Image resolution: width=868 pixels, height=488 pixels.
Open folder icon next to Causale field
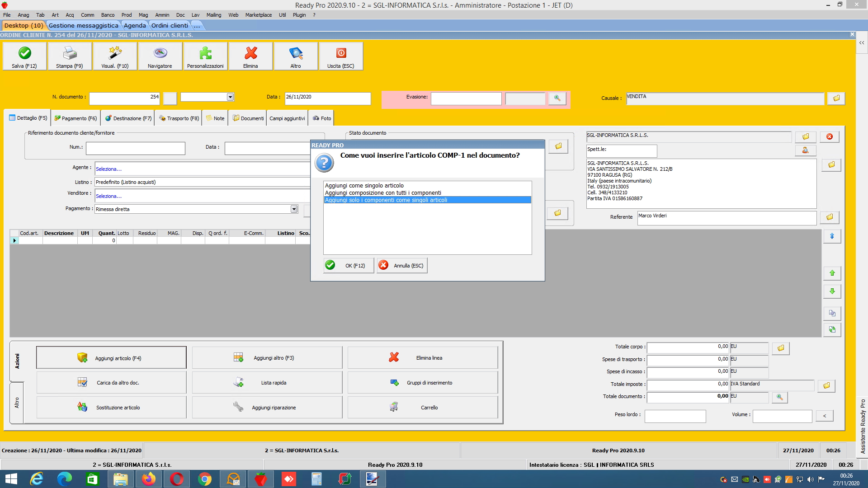click(836, 98)
